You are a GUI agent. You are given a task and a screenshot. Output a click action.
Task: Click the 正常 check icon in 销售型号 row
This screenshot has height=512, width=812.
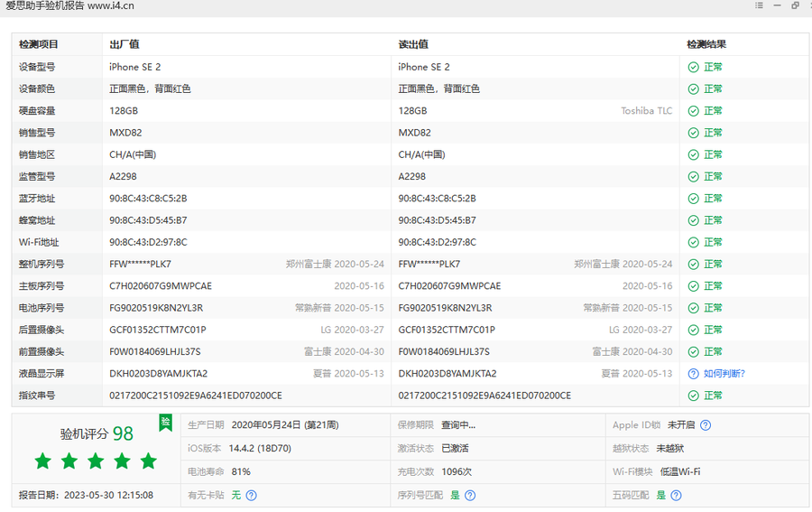coord(694,133)
